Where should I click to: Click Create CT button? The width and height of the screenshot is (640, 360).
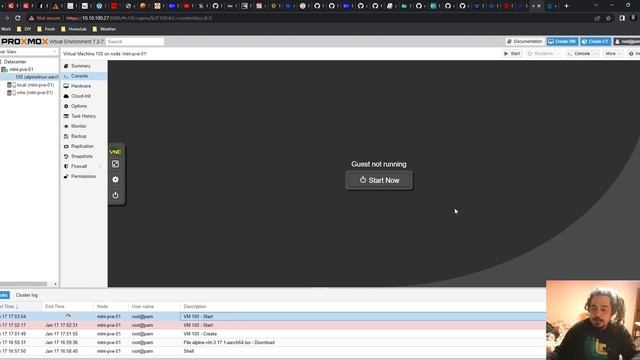pos(596,42)
